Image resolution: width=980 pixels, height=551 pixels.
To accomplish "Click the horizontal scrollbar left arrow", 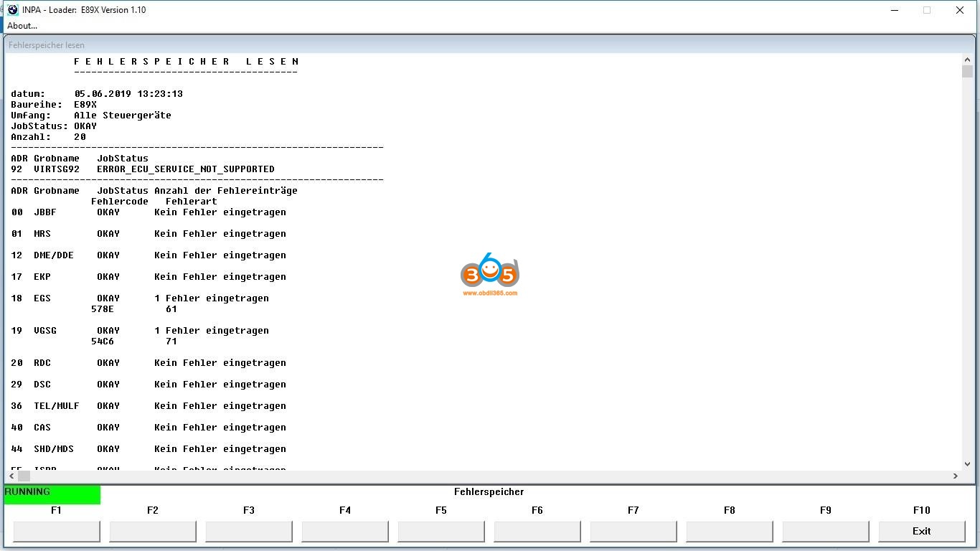I will (11, 476).
